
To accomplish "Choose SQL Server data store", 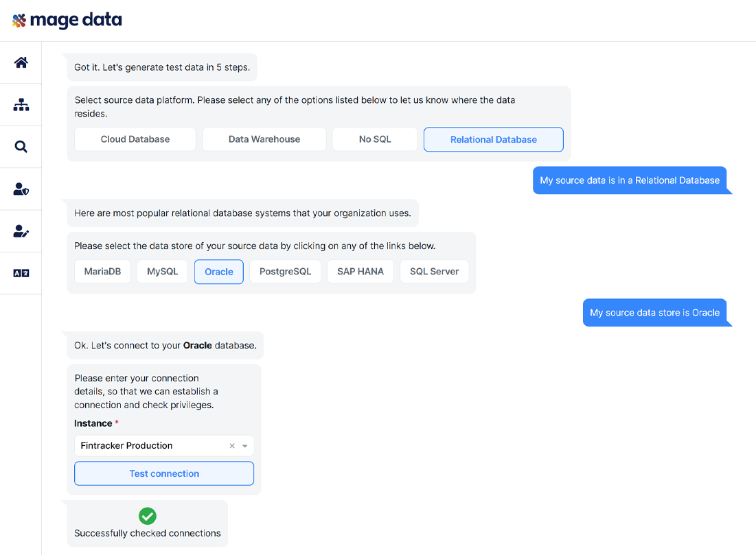I will [x=434, y=272].
